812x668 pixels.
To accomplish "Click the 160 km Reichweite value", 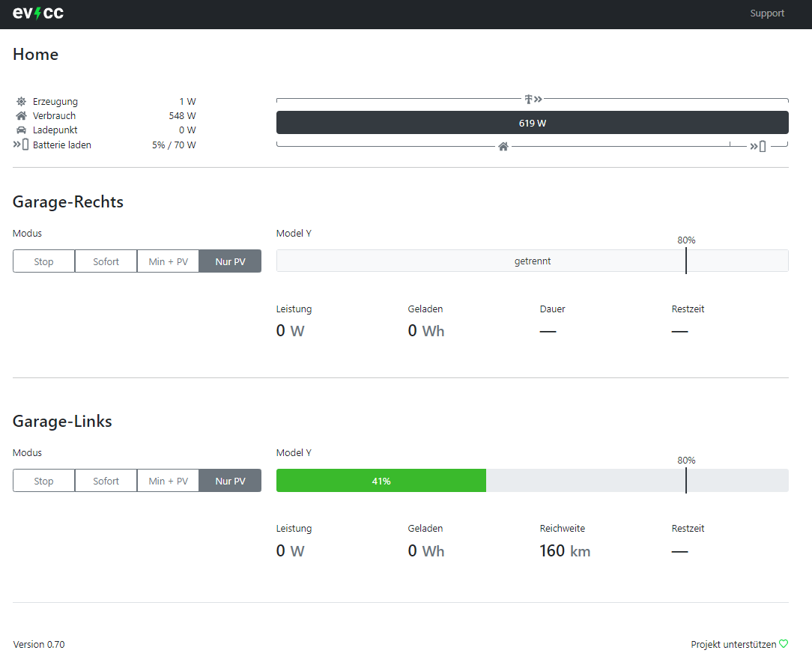I will (x=565, y=550).
